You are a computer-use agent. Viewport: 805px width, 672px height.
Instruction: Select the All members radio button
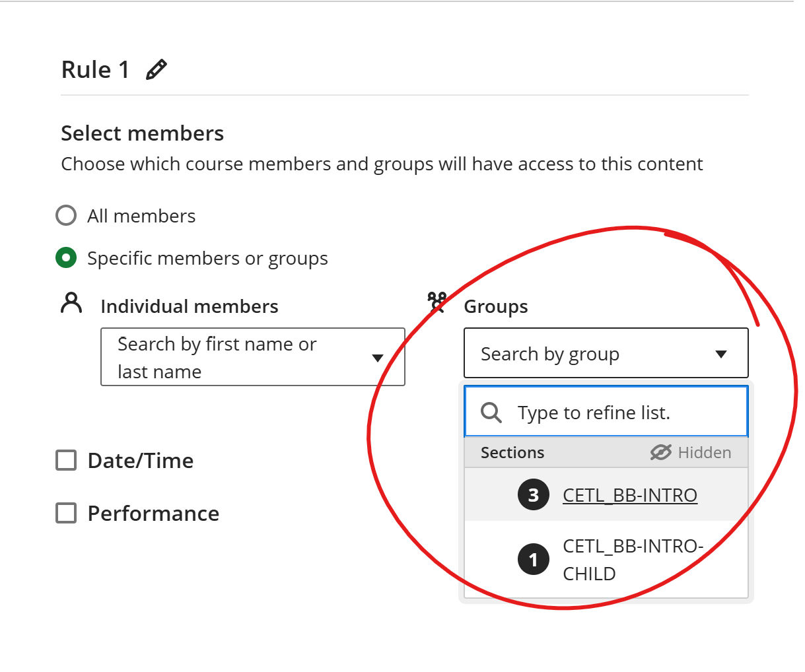(x=66, y=215)
